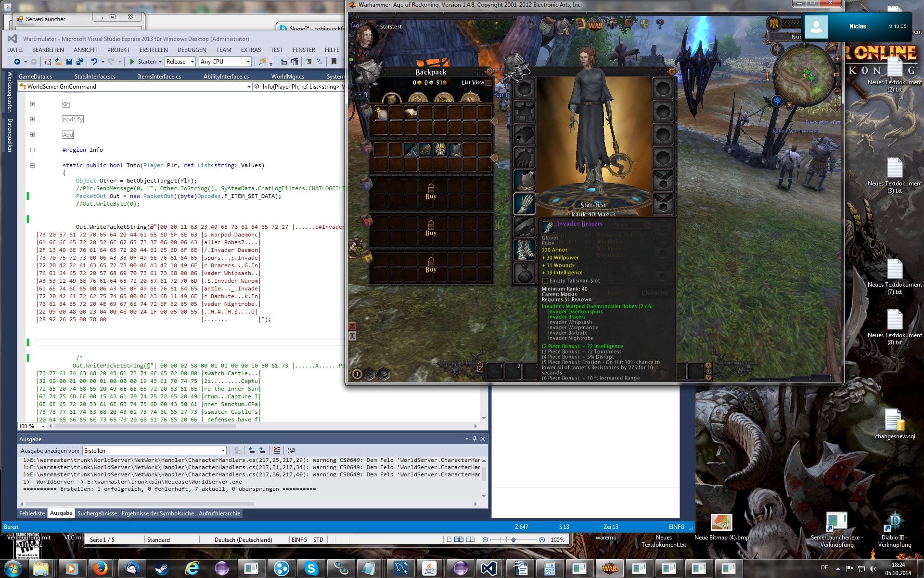This screenshot has width=924, height=578.
Task: Open the Tome of Knowledge book icon in game
Action: click(580, 24)
